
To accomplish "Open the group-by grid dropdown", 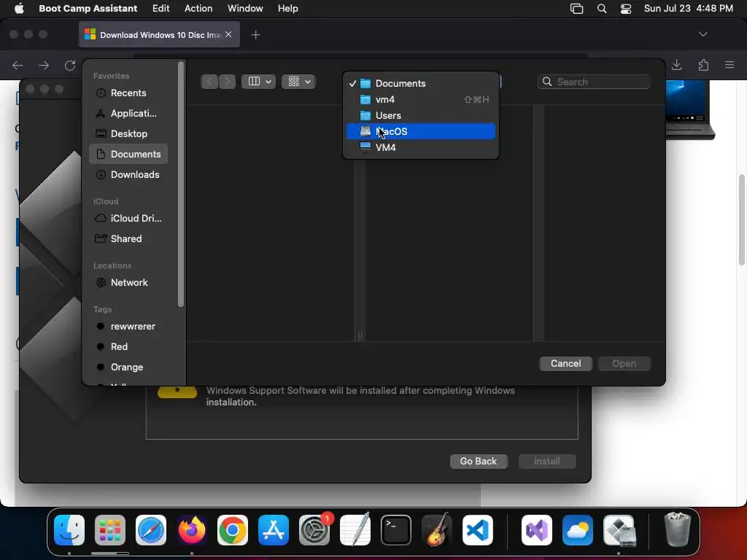I will 298,82.
